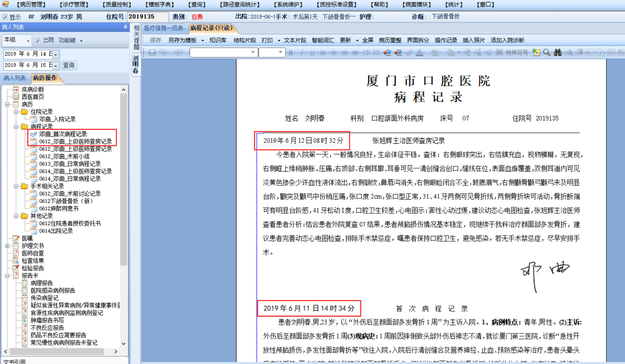Viewport: 625px width, 364px height.
Task: Switch to the 病人列表 tab
Action: 15,78
